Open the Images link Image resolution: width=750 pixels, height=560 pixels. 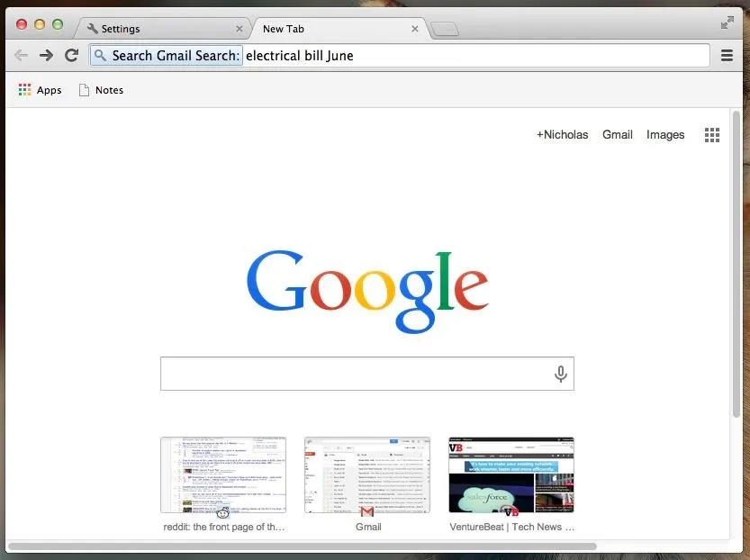pyautogui.click(x=665, y=135)
